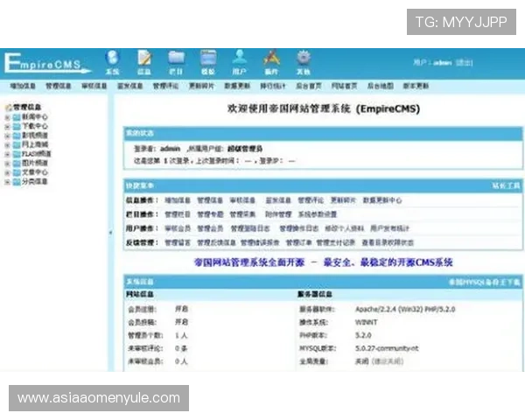
Task: Go to 后台首页 in the navigation bar
Action: click(x=309, y=86)
